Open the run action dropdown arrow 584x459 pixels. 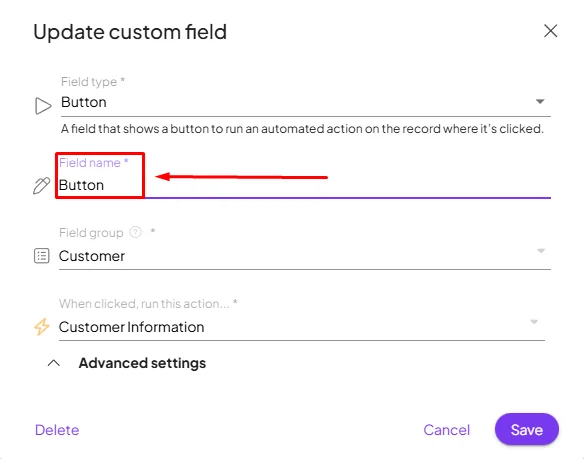534,322
